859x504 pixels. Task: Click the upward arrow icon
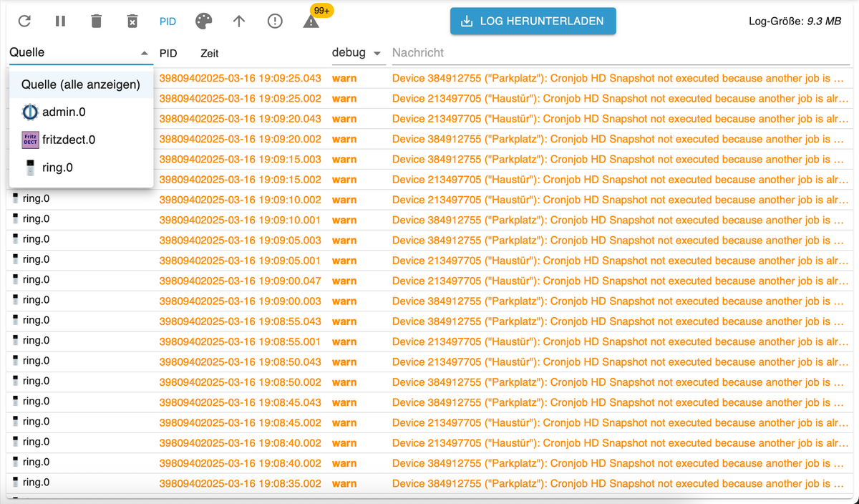[239, 21]
